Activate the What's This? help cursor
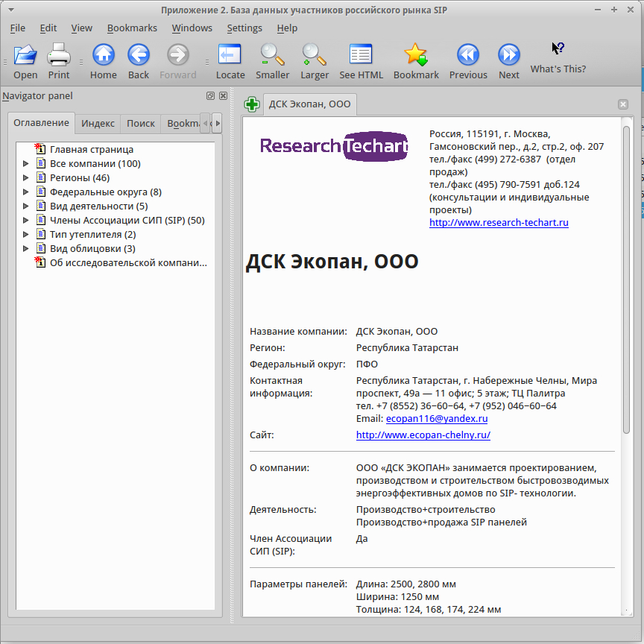The image size is (644, 644). (x=558, y=48)
